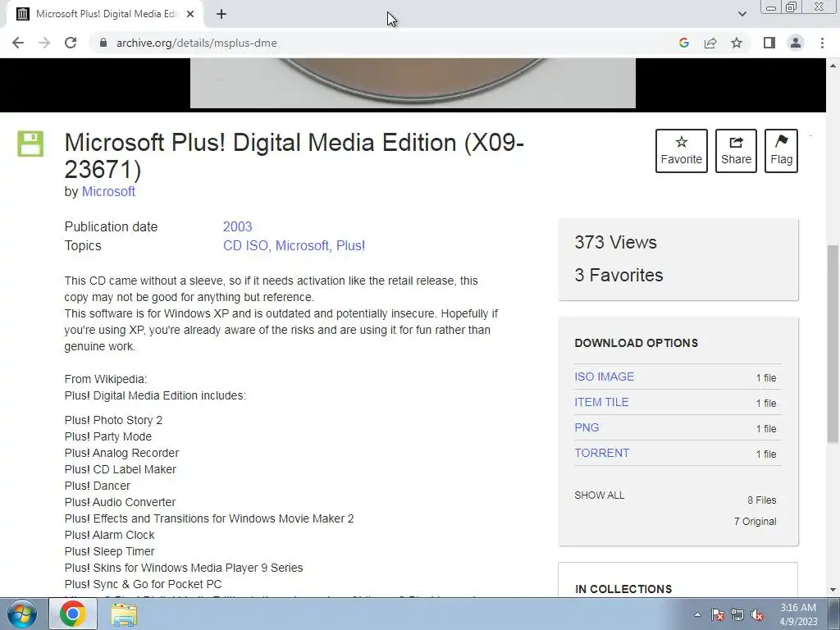Image resolution: width=840 pixels, height=630 pixels.
Task: Click the page title Microsoft Plus! Digital Media Edition
Action: [294, 156]
